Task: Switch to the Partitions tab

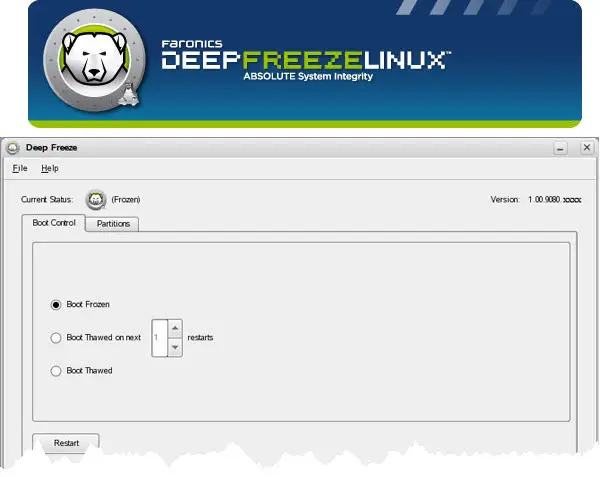Action: coord(113,224)
